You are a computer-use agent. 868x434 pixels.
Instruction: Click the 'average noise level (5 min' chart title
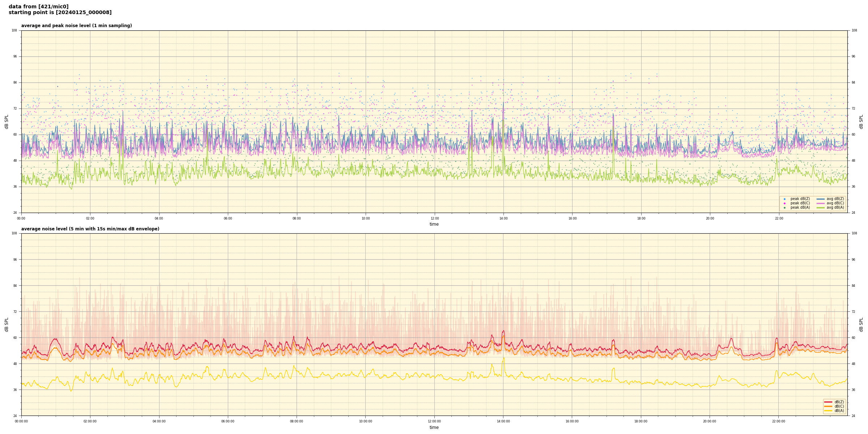90,229
